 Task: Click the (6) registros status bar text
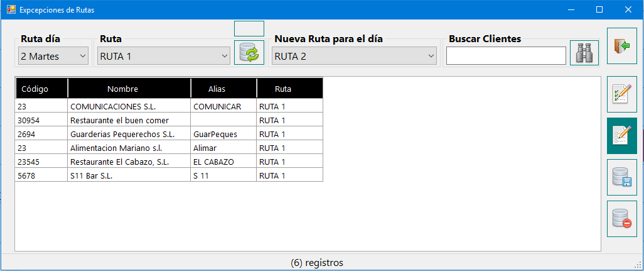tap(316, 262)
